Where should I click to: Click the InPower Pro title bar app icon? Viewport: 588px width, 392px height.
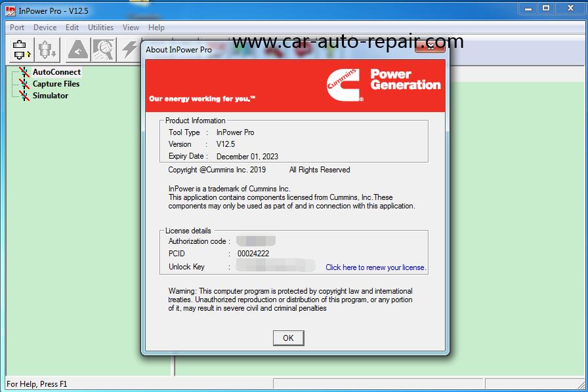[x=10, y=11]
